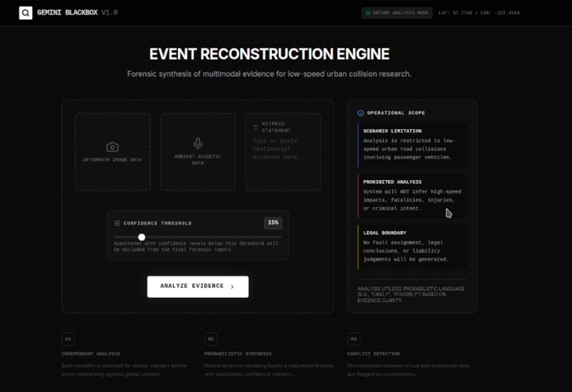
Task: Click the Conflict Detection heading
Action: click(373, 354)
